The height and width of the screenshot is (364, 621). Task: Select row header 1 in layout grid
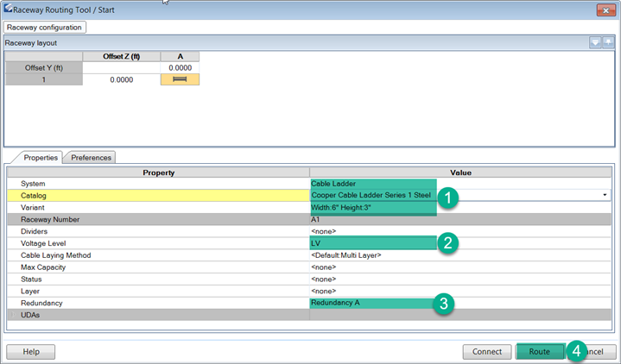click(x=44, y=79)
